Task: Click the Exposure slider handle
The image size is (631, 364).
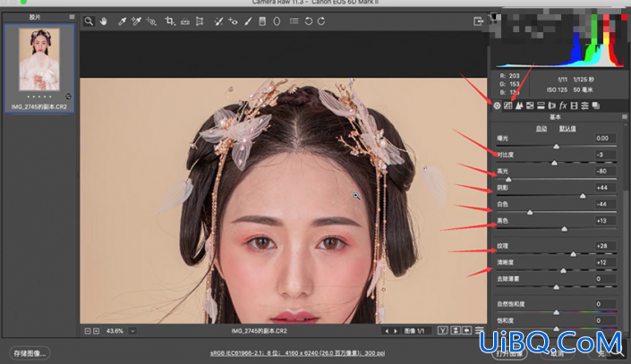Action: click(x=556, y=147)
